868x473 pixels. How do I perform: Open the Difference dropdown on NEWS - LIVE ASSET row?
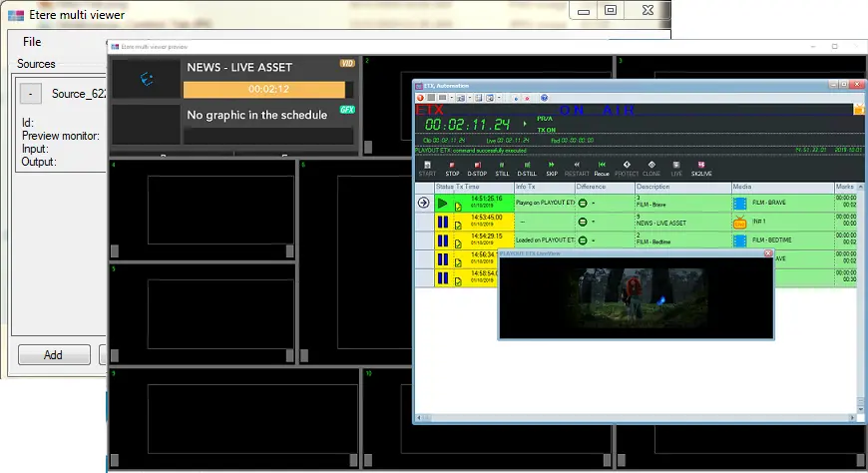tap(595, 222)
